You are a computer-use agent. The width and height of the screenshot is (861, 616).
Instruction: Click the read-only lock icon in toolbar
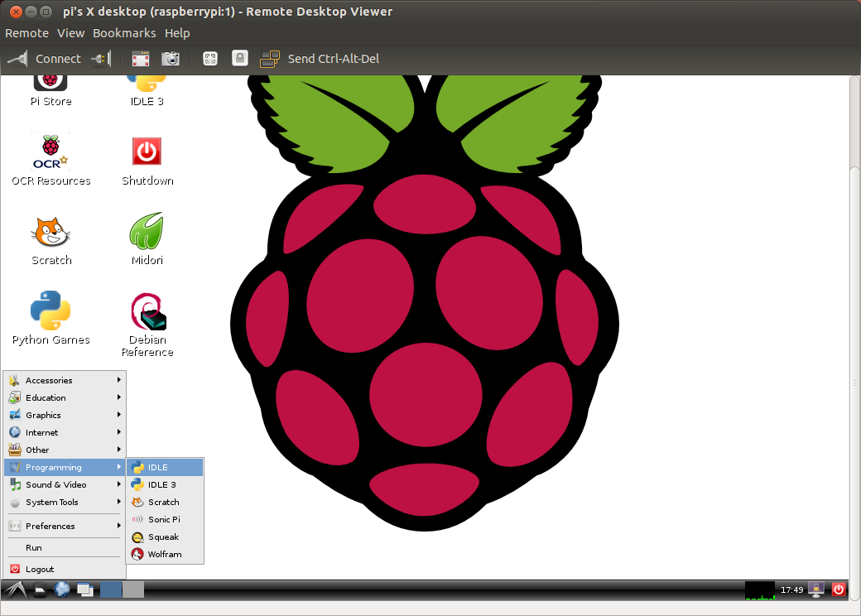pyautogui.click(x=240, y=58)
